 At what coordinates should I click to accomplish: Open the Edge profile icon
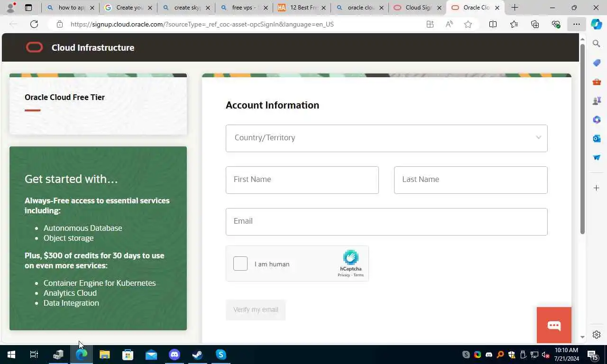pyautogui.click(x=10, y=8)
